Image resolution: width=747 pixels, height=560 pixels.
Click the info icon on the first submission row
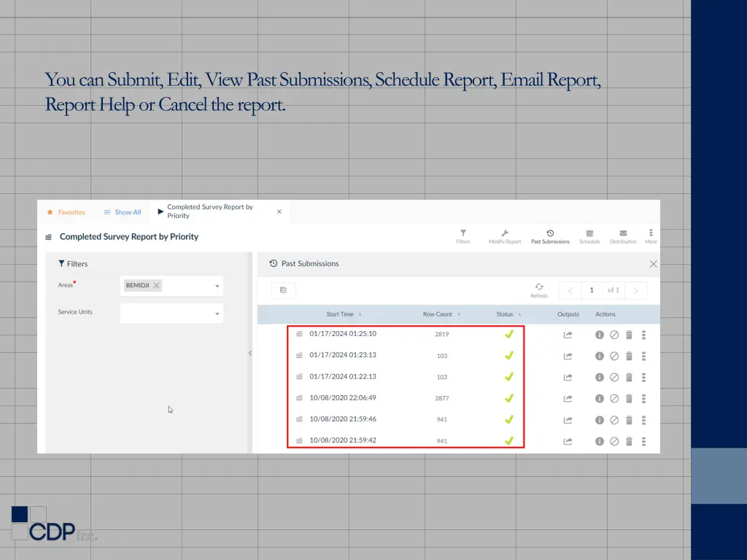(x=600, y=335)
